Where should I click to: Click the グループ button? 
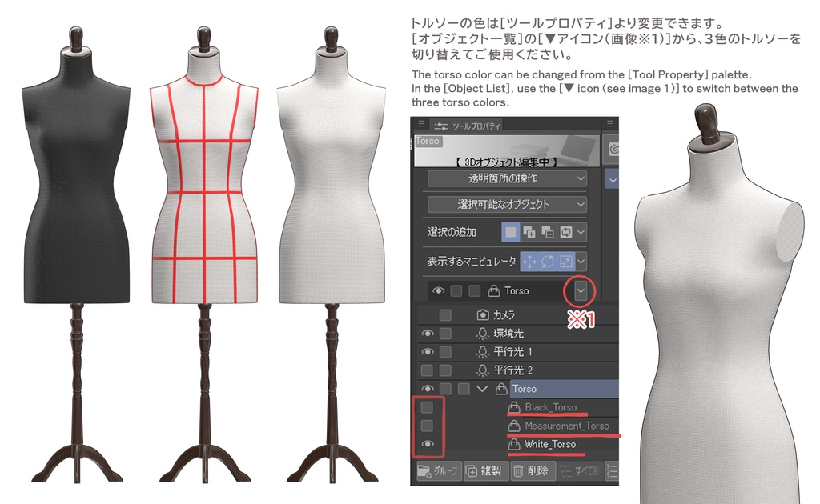[438, 471]
